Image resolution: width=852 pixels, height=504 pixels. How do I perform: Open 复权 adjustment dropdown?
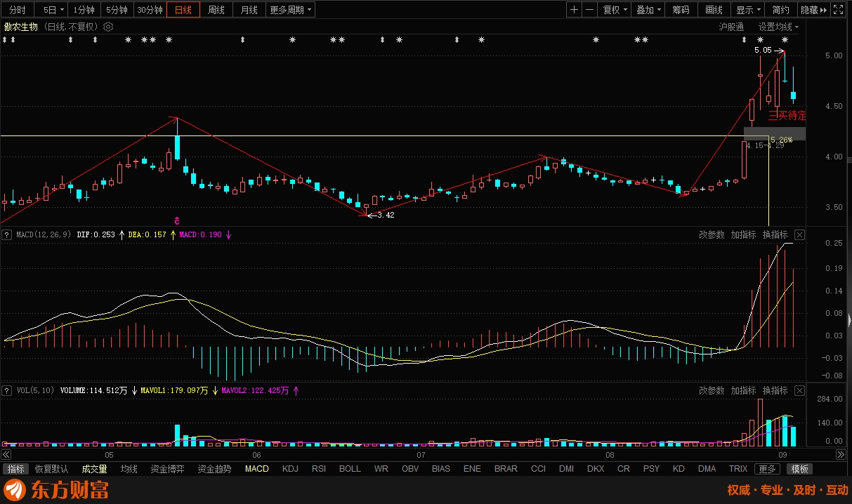pos(616,10)
